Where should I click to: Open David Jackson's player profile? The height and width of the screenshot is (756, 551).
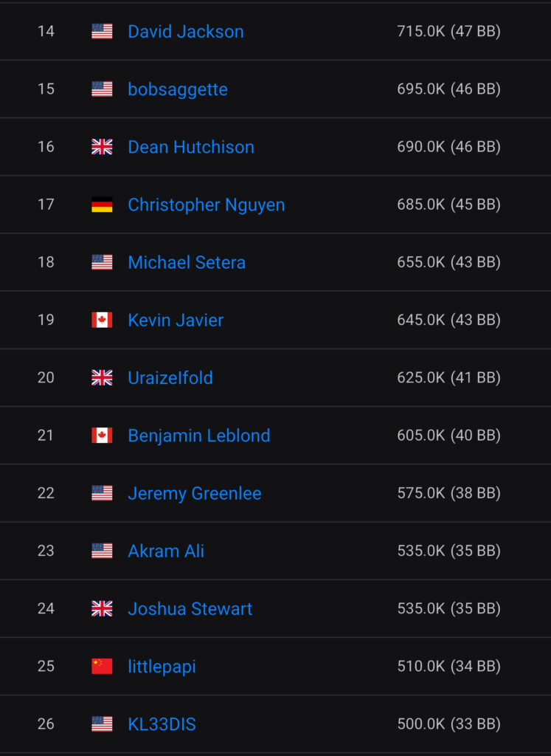(185, 31)
